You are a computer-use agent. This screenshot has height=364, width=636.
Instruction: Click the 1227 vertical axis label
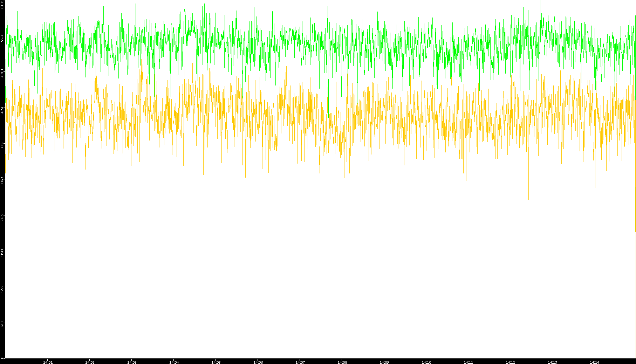[2, 289]
